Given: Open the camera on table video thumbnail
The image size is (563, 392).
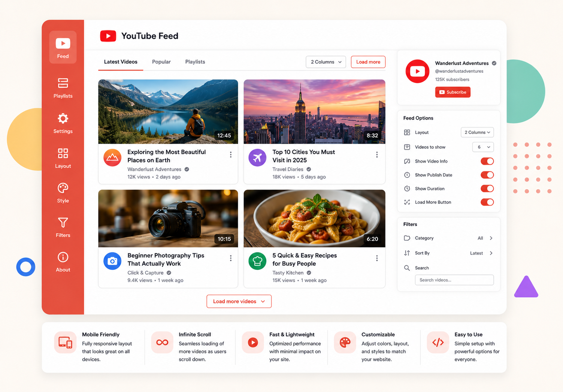Looking at the screenshot, I should [x=168, y=218].
